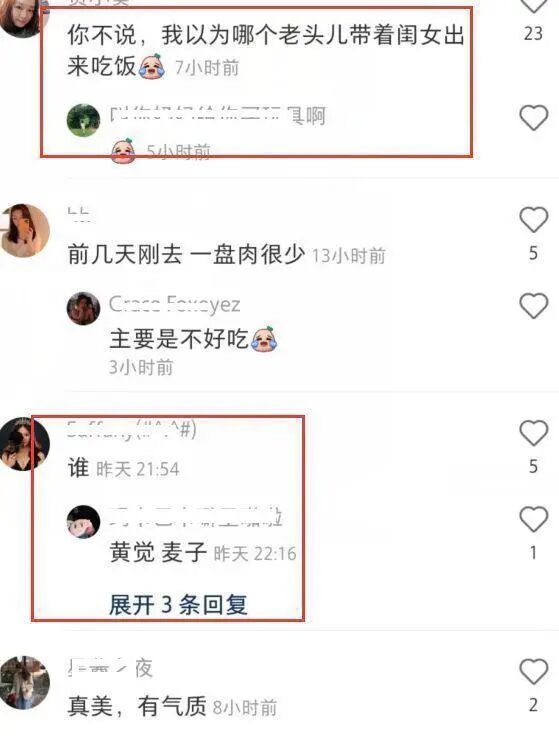Open avatar of '前几天刚去' commenter
The image size is (559, 742).
click(x=24, y=230)
